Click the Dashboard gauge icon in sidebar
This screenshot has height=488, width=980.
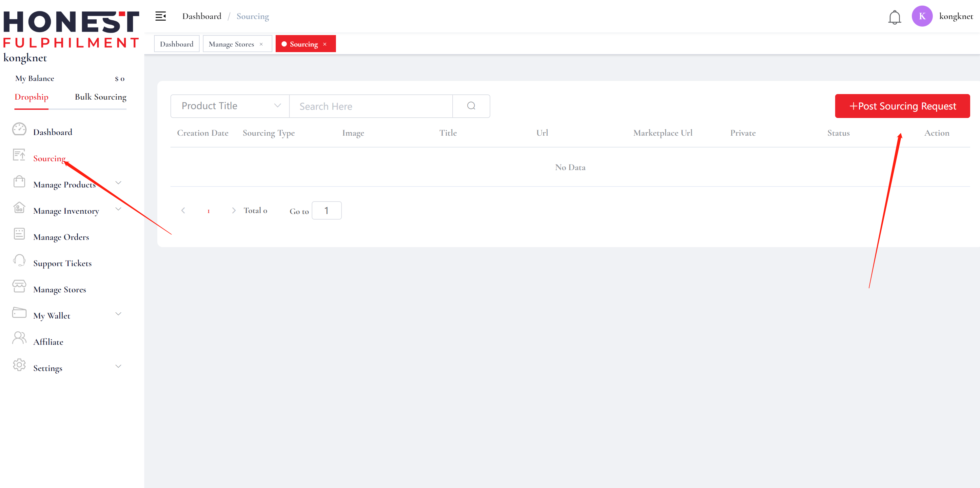[19, 129]
